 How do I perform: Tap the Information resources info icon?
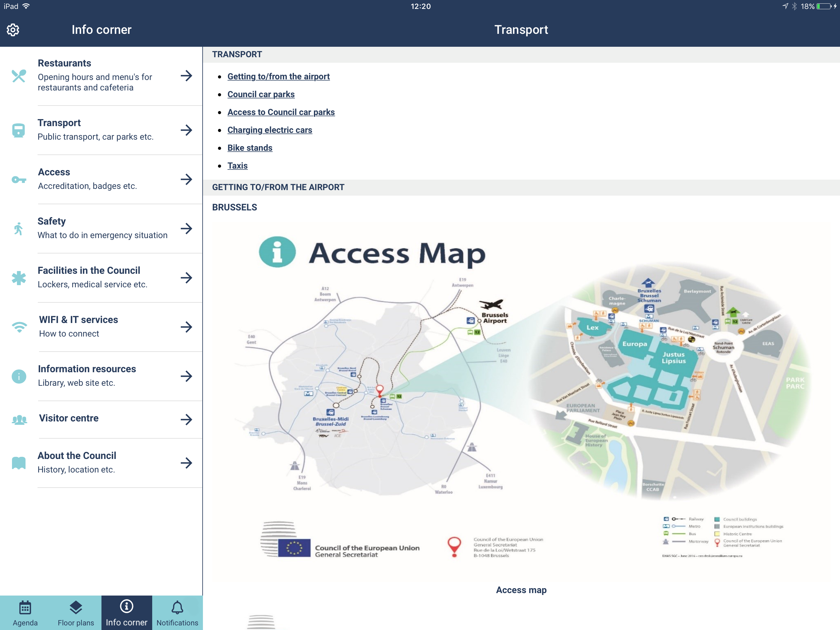click(x=19, y=376)
